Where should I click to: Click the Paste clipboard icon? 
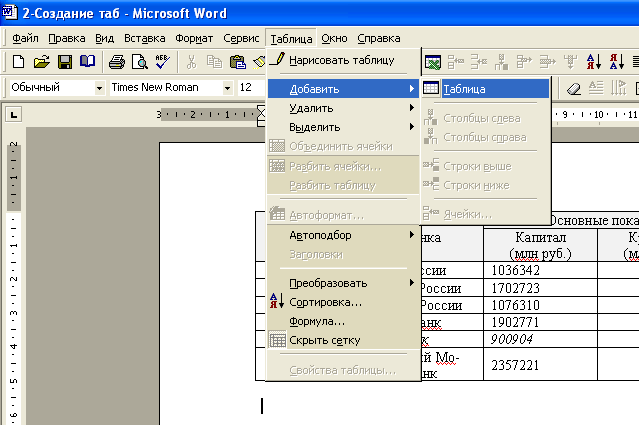pyautogui.click(x=237, y=62)
